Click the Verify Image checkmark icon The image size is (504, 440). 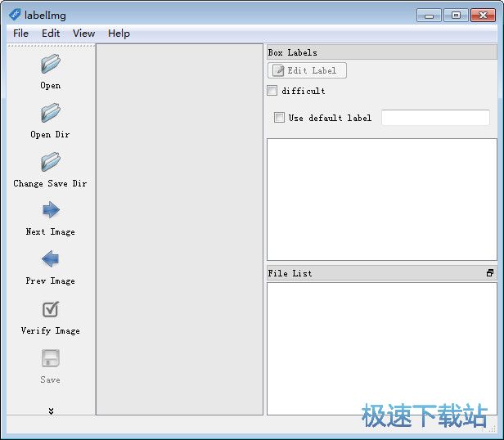(51, 309)
